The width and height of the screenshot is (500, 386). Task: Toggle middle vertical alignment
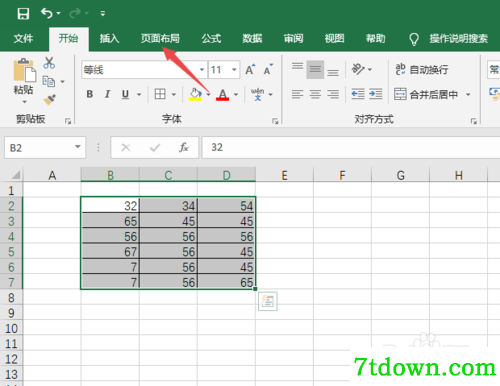tap(315, 69)
